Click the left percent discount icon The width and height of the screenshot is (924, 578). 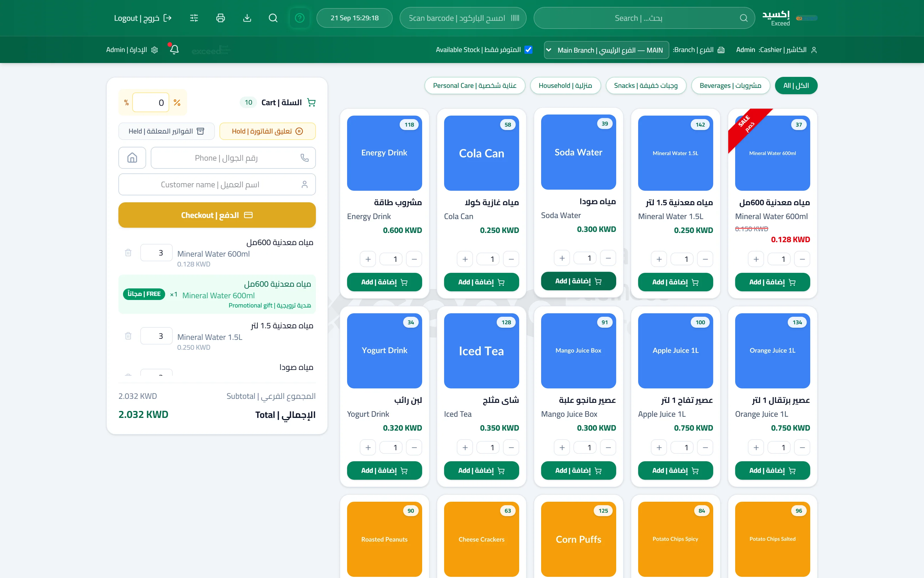(x=126, y=102)
